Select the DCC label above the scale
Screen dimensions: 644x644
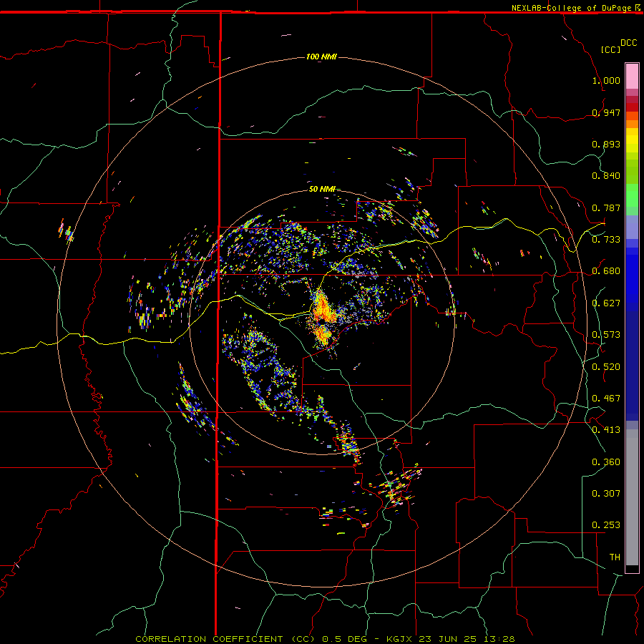pos(628,43)
